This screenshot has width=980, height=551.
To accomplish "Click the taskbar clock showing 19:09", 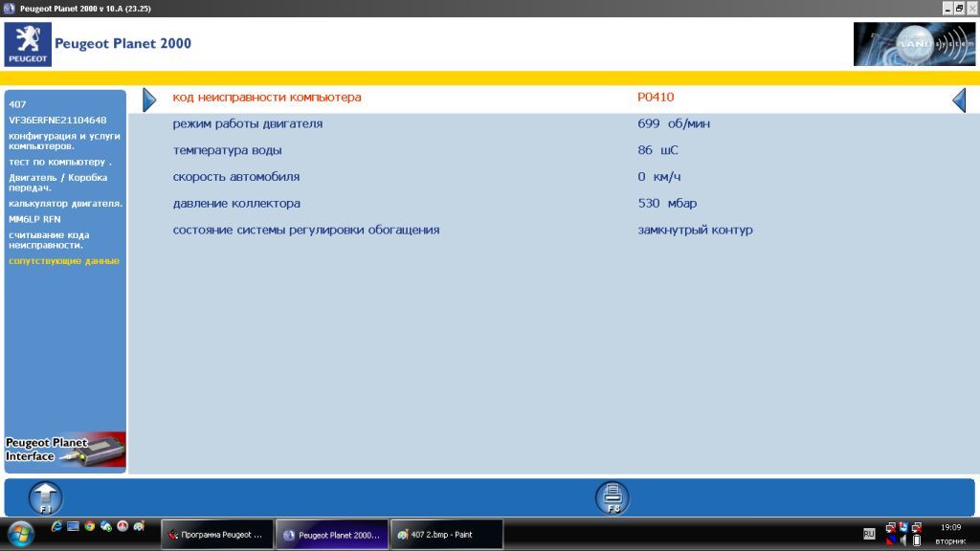I will 950,527.
